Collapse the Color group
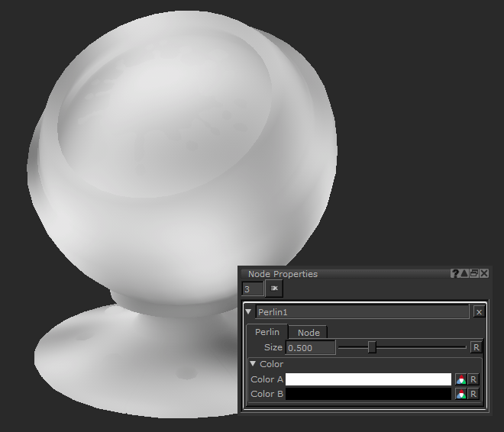 tap(254, 364)
